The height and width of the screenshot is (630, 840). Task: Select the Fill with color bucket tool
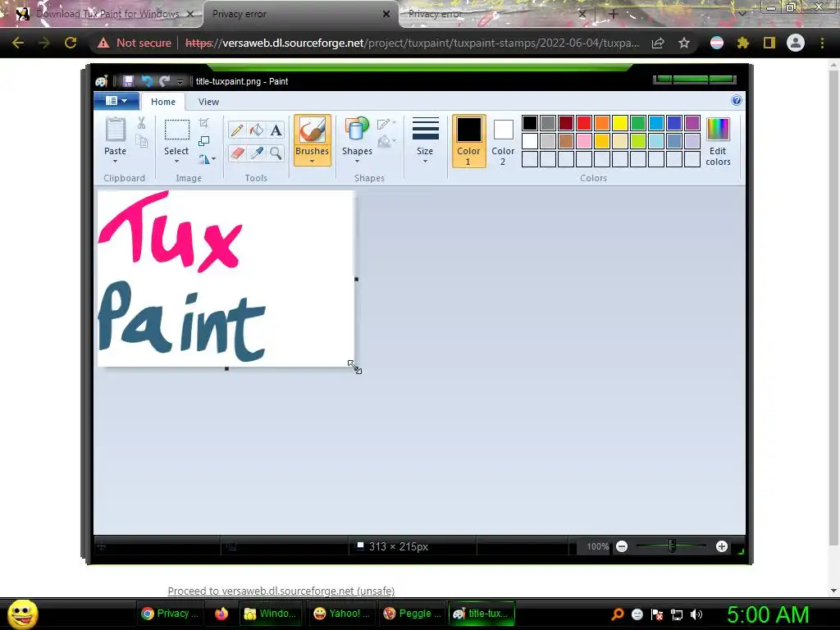[x=257, y=130]
